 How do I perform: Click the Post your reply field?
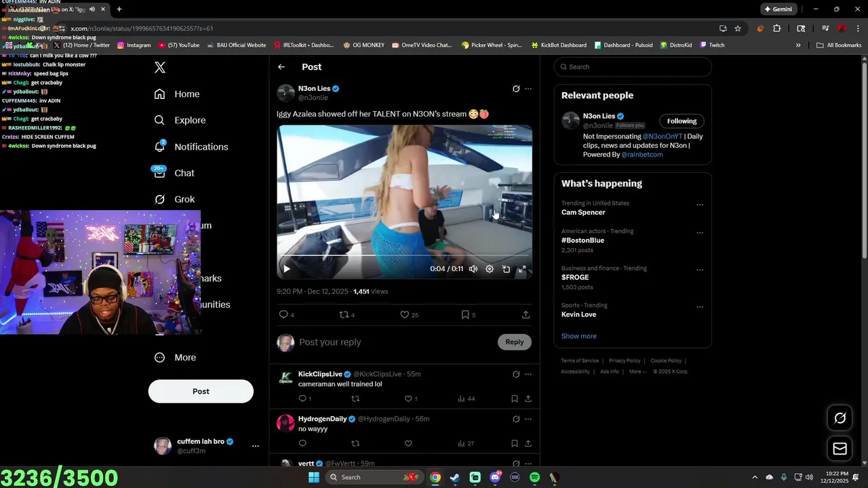[396, 342]
